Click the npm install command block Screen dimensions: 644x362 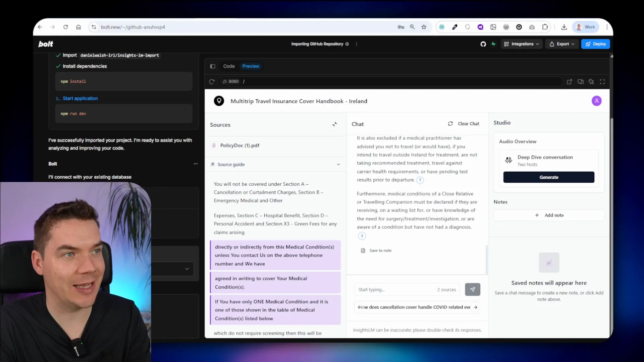(124, 81)
